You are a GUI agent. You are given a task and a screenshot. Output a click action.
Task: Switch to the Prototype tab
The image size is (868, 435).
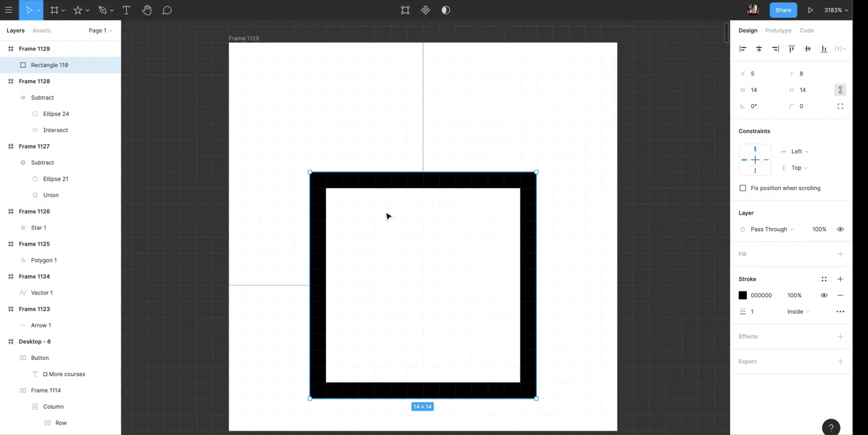point(778,30)
